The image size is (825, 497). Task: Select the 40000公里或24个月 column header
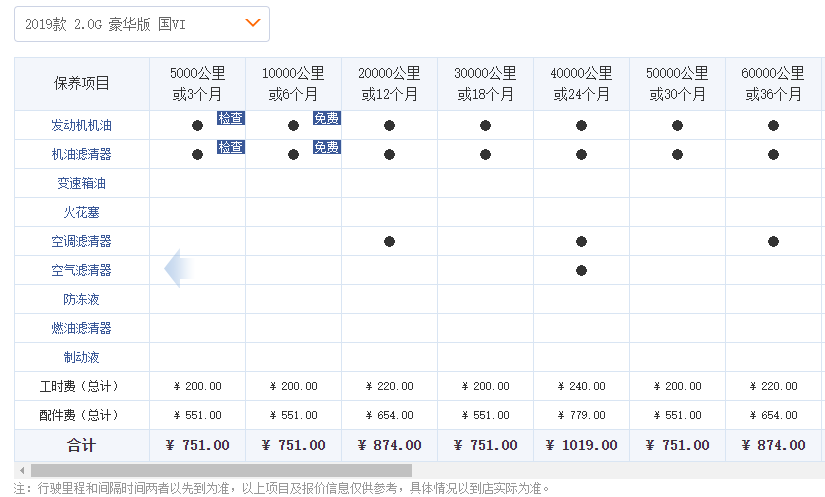[x=581, y=84]
